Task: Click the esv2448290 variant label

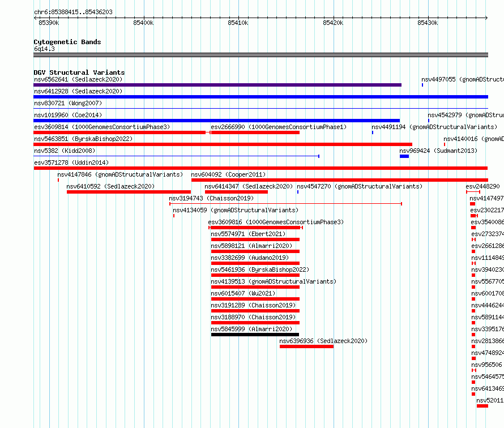Action: point(483,186)
